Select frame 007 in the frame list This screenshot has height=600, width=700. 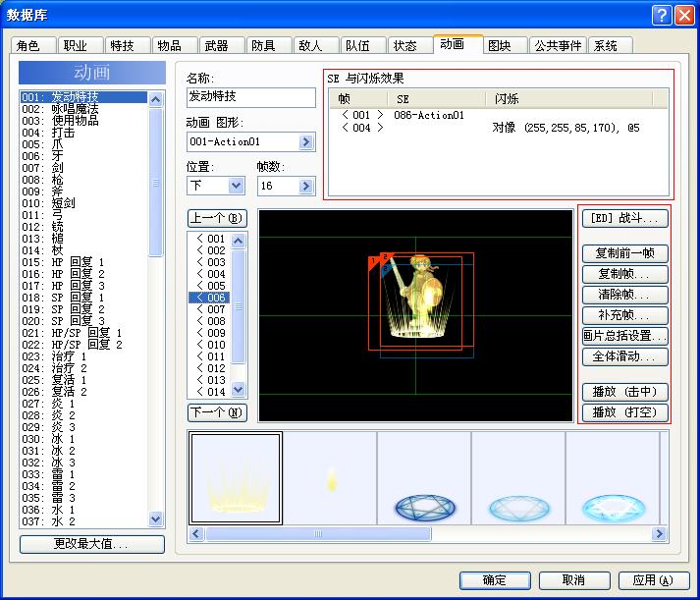(210, 309)
